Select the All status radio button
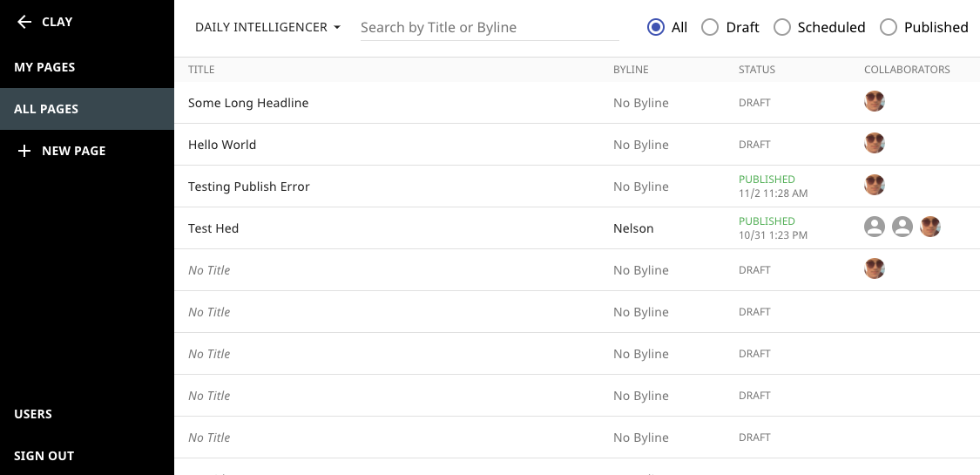The width and height of the screenshot is (980, 475). click(656, 27)
